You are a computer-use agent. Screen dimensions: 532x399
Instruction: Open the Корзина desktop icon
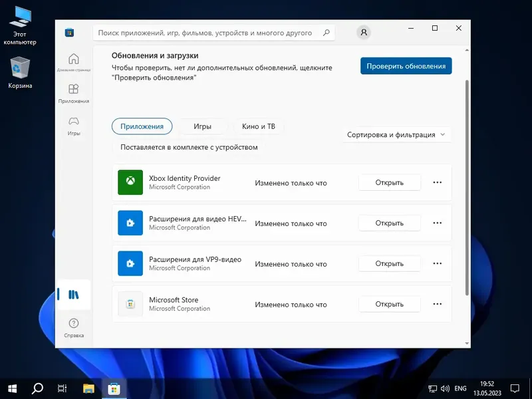20,66
